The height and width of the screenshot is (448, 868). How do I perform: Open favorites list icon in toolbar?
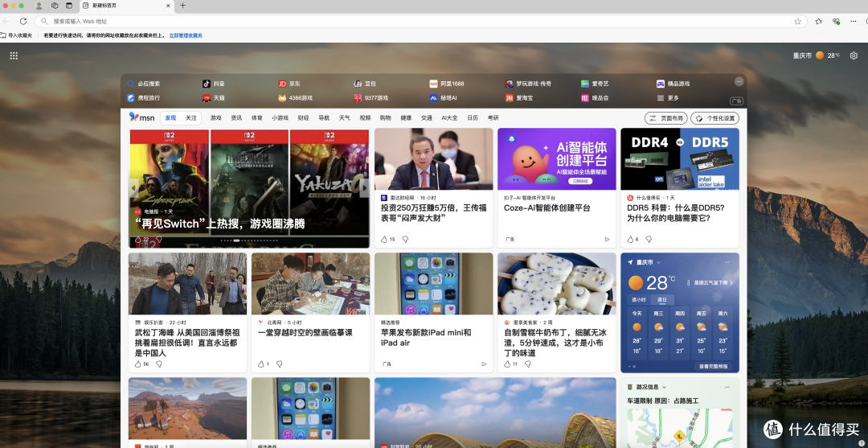point(819,21)
